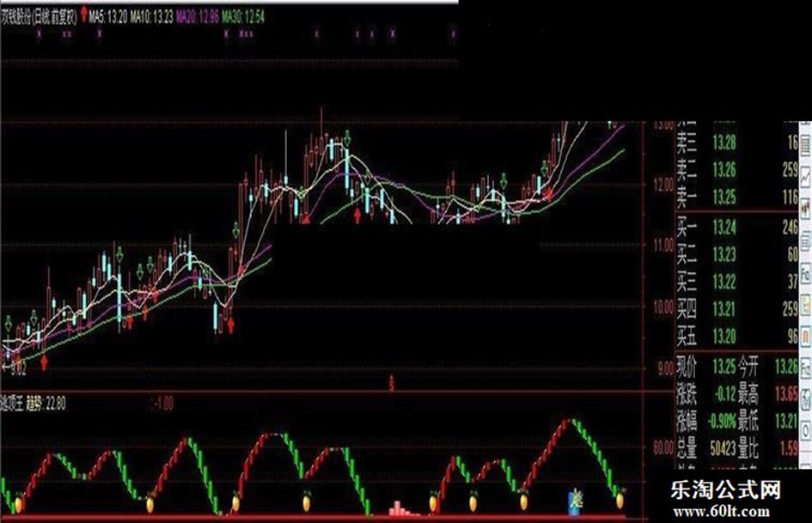Viewport: 812px width, 523px height.
Task: Click the 量比 1.59 value
Action: tap(789, 448)
